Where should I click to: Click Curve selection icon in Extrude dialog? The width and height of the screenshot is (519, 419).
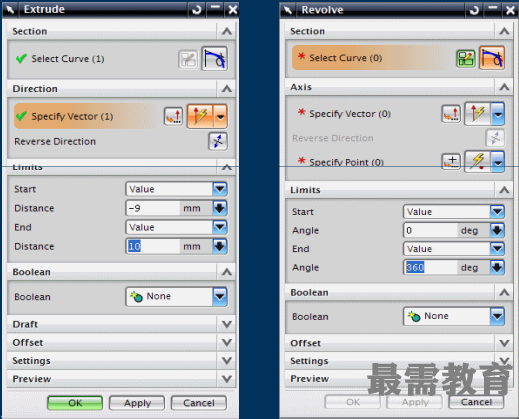pos(214,59)
